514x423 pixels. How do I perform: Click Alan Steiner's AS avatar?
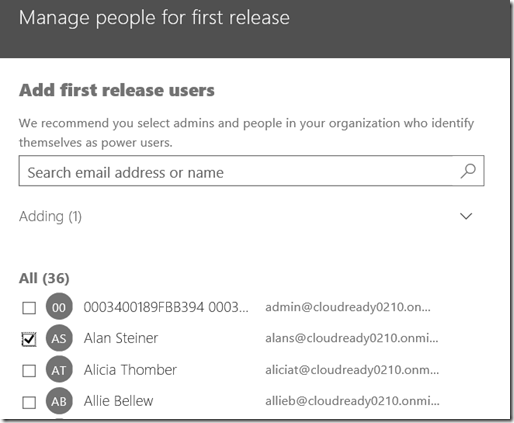coord(59,338)
